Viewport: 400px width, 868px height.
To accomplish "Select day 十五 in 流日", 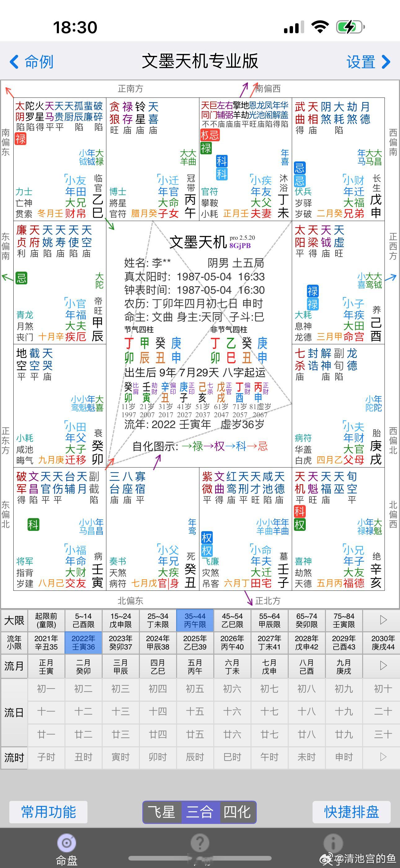I will (195, 711).
